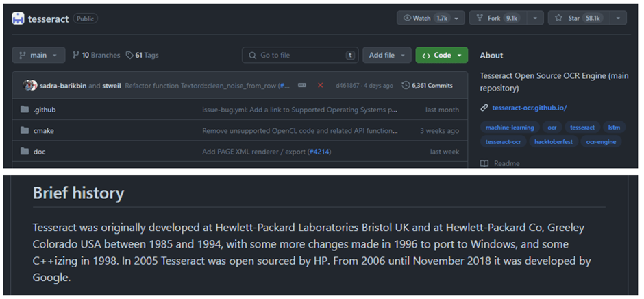This screenshot has height=299, width=644.
Task: Click the tesseract repository avatar icon
Action: [x=18, y=19]
